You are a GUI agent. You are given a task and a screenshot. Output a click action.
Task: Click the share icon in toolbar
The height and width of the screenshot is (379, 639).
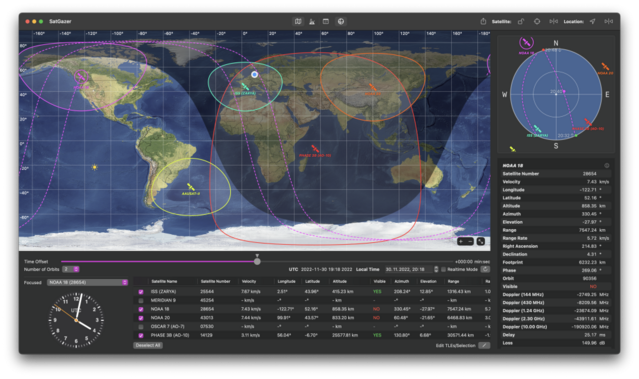[483, 21]
